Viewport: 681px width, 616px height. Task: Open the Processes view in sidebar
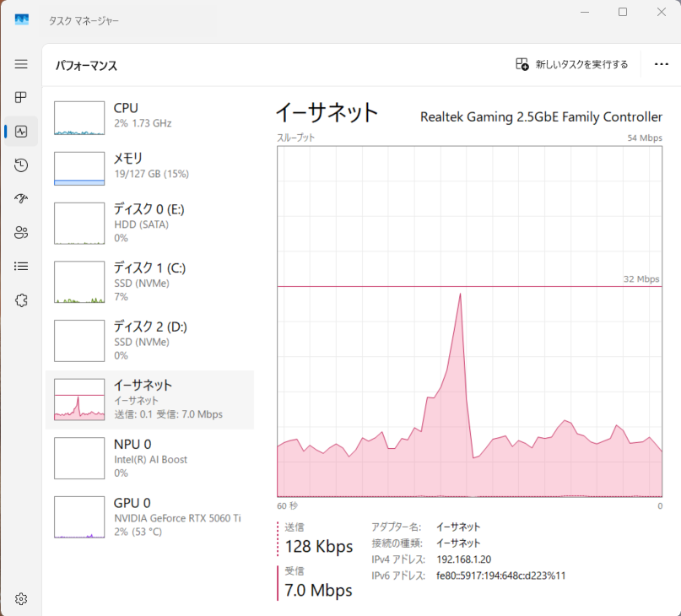(20, 96)
